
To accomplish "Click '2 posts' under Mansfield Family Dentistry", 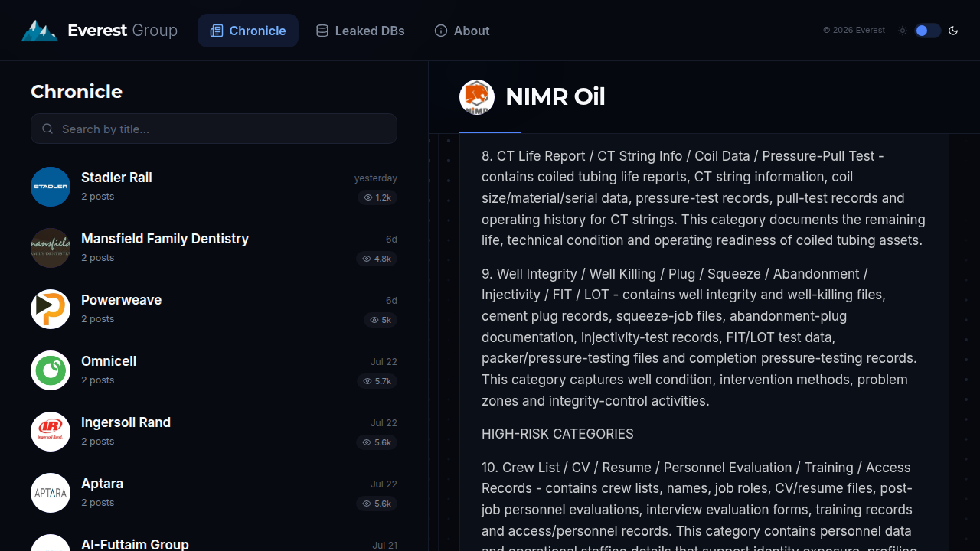I will coord(97,258).
